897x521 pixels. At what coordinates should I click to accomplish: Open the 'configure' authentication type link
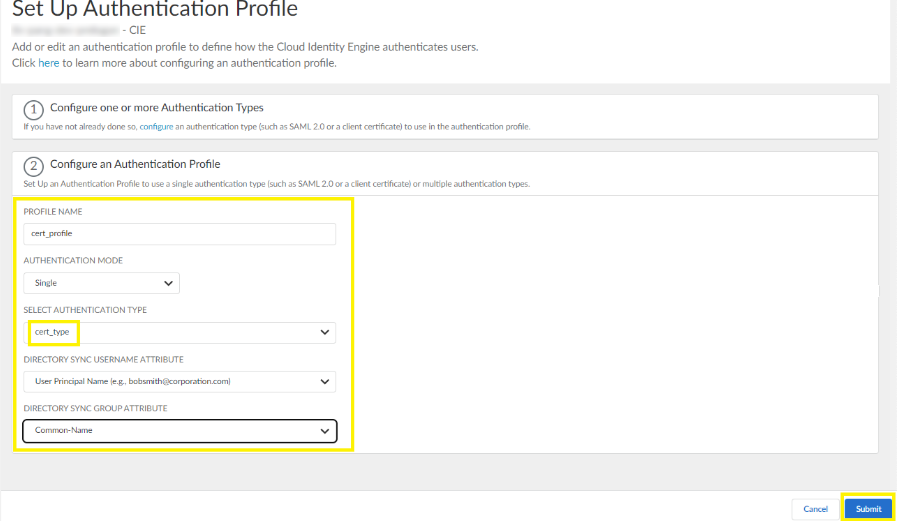point(158,127)
